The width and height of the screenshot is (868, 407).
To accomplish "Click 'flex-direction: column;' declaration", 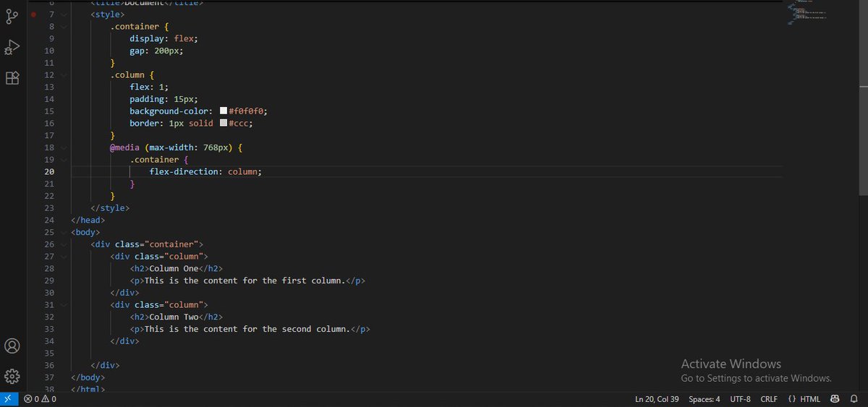I will [205, 172].
